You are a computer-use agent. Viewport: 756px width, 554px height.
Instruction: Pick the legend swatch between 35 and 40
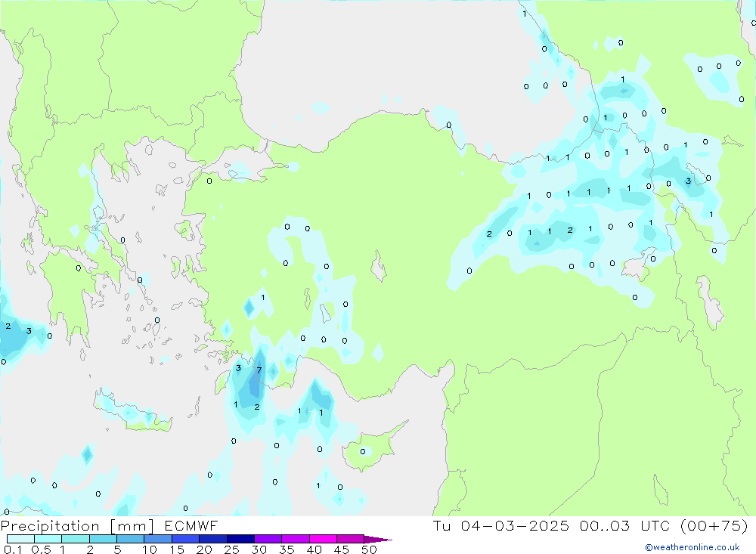click(295, 539)
